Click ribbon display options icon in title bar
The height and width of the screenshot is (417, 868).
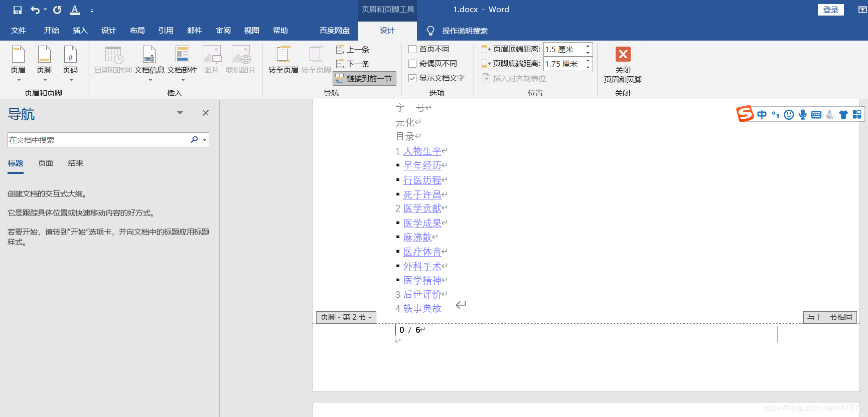click(x=862, y=10)
